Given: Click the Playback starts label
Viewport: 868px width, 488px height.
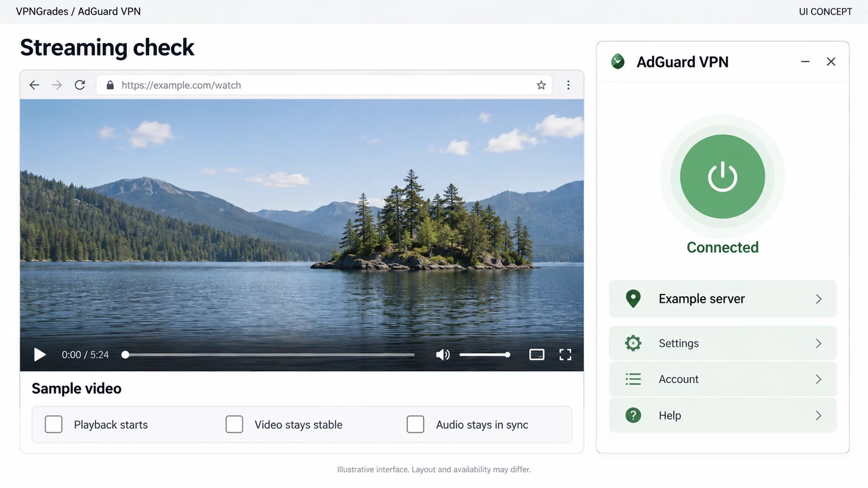Looking at the screenshot, I should pyautogui.click(x=111, y=425).
